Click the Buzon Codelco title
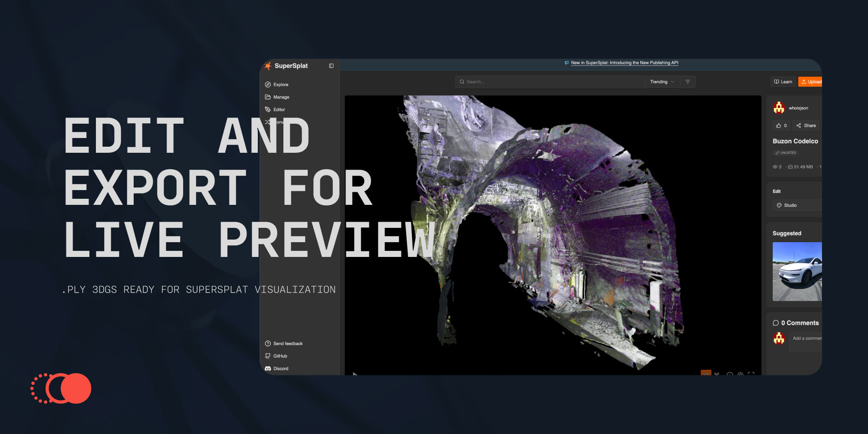The width and height of the screenshot is (868, 434). 796,141
